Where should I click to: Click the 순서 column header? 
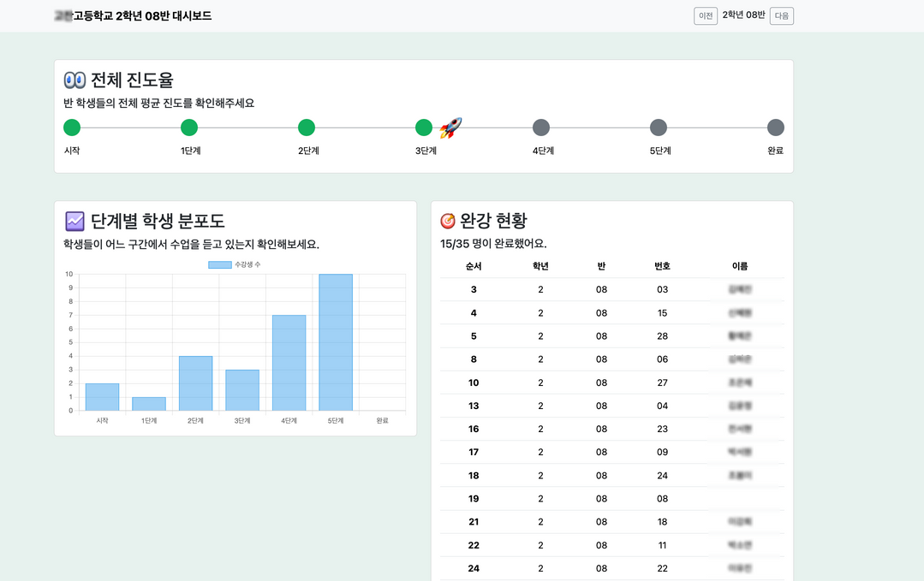click(x=474, y=266)
